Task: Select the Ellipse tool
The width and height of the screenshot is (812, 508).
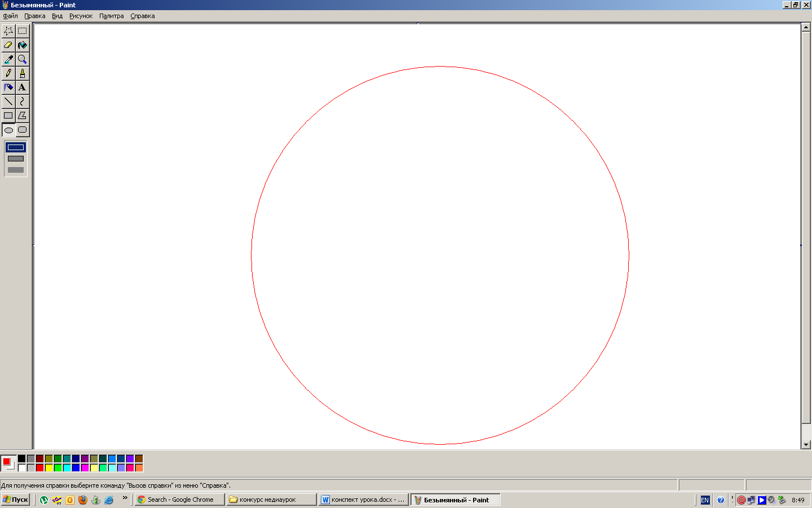Action: pyautogui.click(x=8, y=130)
